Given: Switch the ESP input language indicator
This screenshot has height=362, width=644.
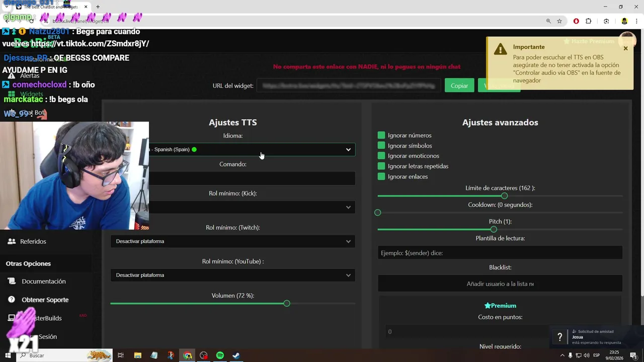Looking at the screenshot, I should [597, 355].
